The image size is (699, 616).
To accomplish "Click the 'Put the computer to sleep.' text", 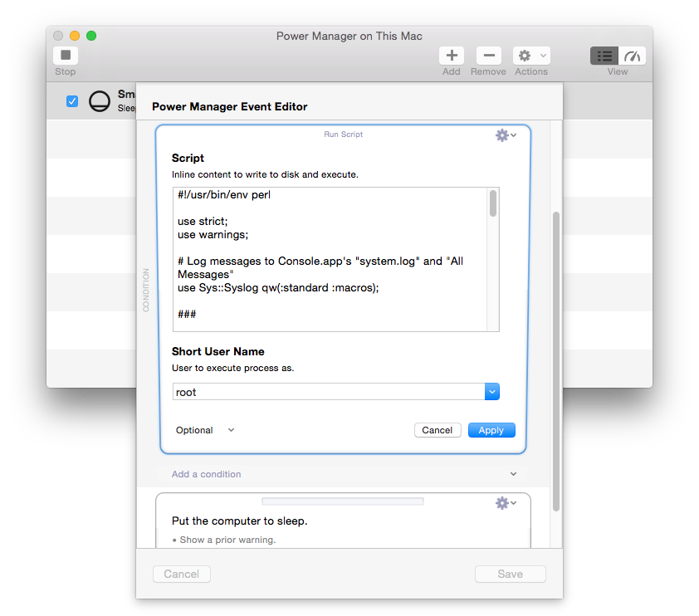I will click(x=240, y=521).
